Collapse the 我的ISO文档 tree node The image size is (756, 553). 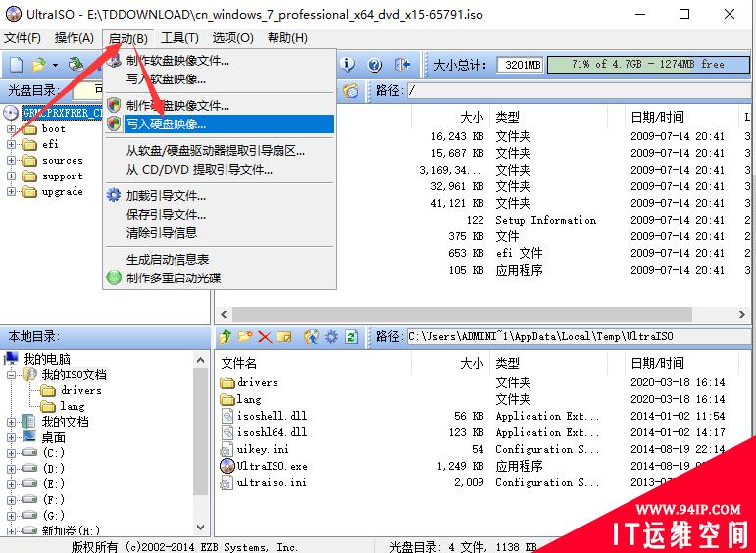(x=11, y=375)
